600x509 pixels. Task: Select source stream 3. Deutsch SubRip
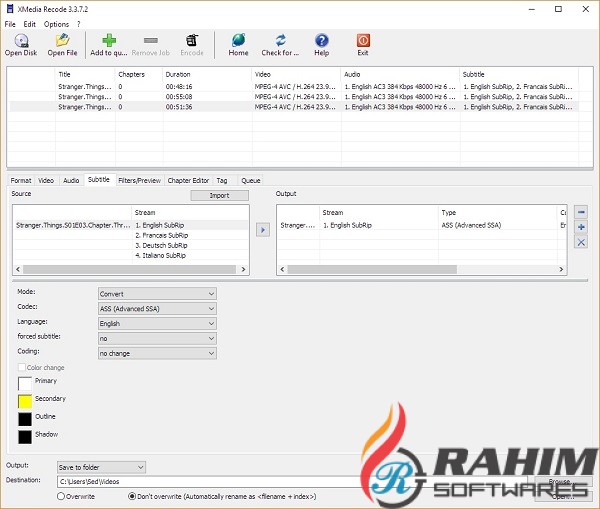pyautogui.click(x=161, y=245)
